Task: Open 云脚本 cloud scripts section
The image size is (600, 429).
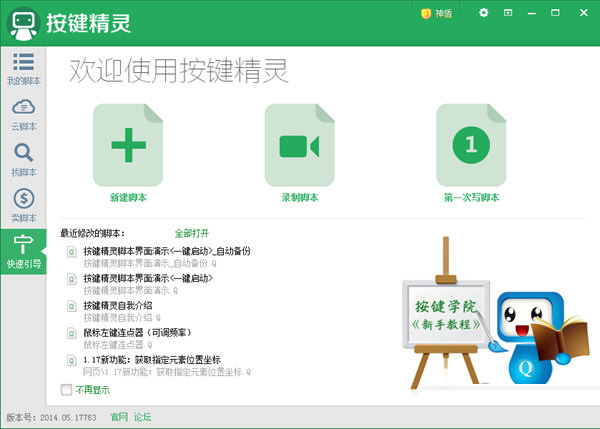Action: coord(23,115)
